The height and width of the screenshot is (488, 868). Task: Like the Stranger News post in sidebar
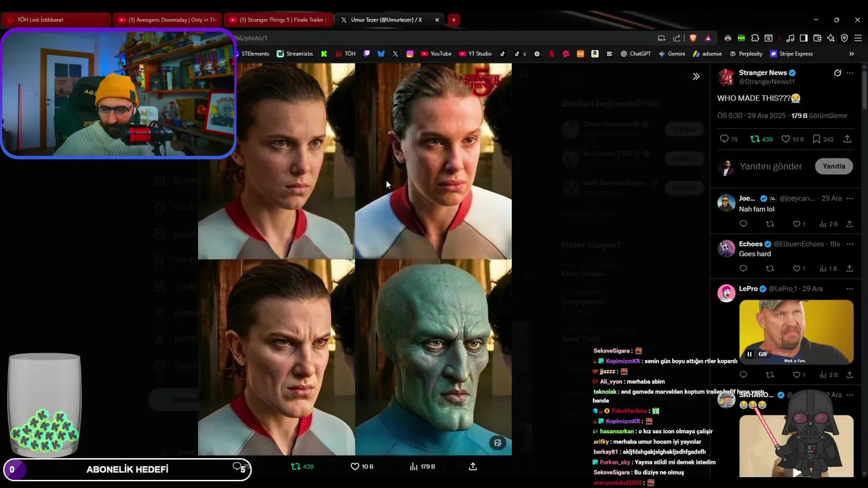pos(792,139)
